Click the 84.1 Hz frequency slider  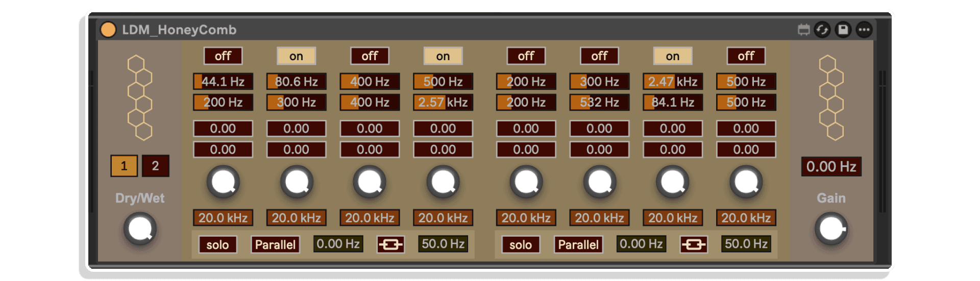click(x=673, y=103)
